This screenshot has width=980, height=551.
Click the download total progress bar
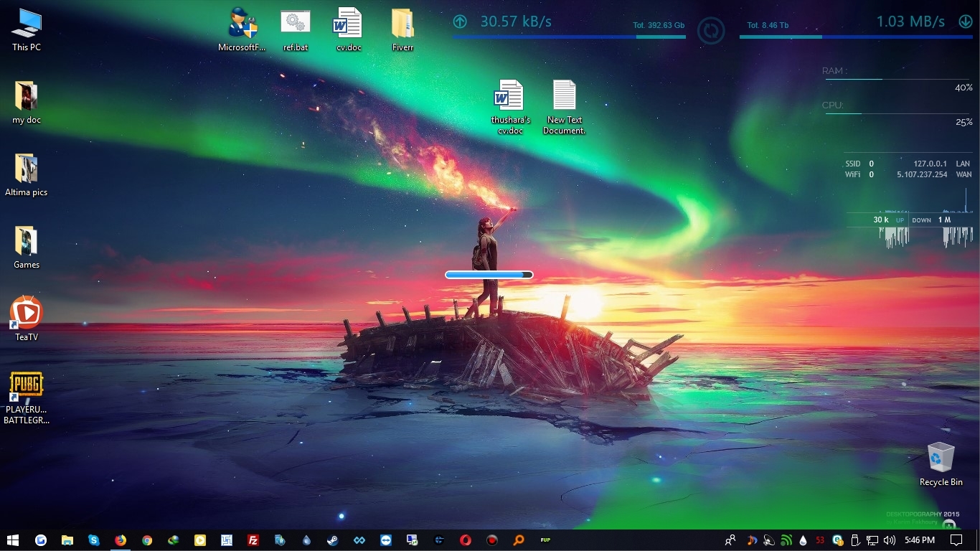pos(856,37)
